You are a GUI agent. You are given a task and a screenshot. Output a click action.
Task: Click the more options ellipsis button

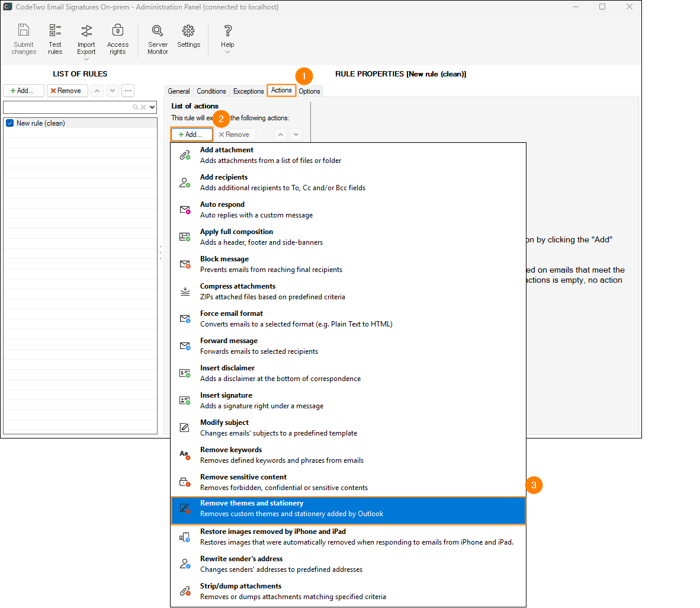click(128, 91)
